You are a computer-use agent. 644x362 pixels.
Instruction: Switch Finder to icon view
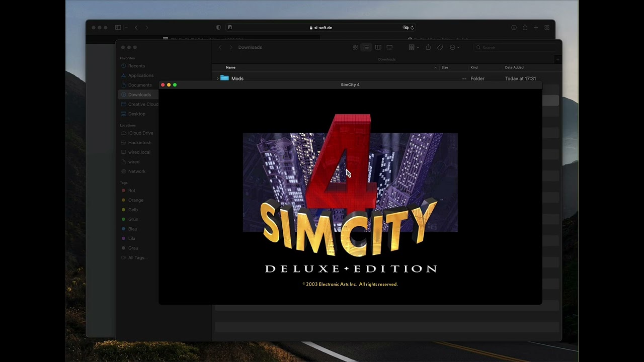(x=355, y=47)
